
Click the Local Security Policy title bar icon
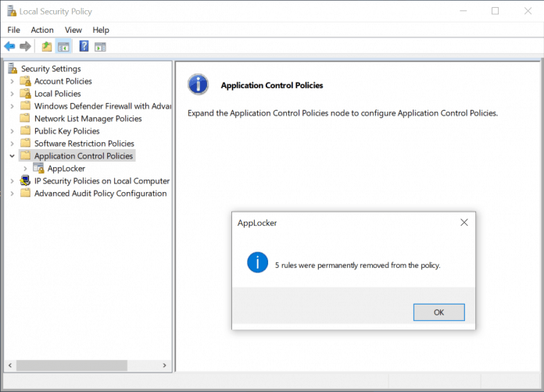tap(12, 11)
